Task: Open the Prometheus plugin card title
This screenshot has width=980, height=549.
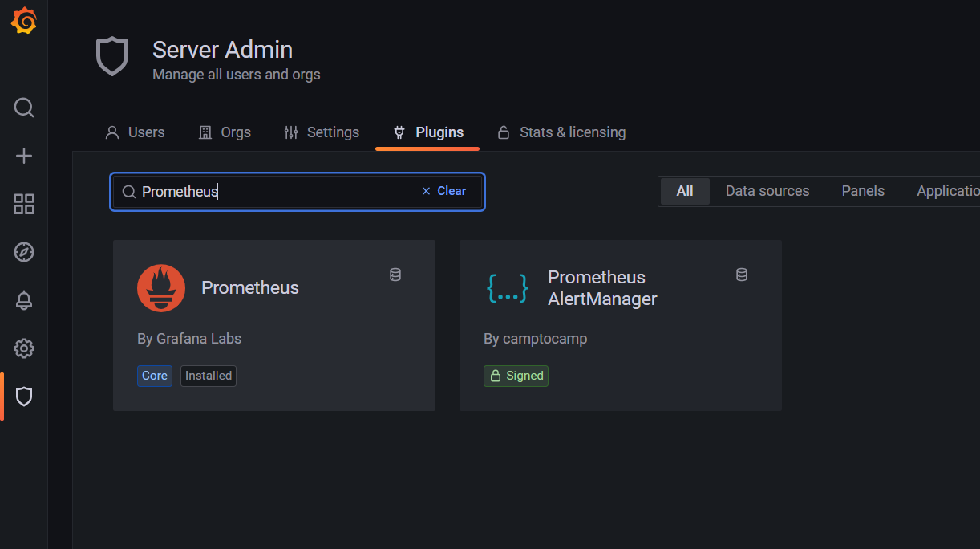Action: click(250, 287)
